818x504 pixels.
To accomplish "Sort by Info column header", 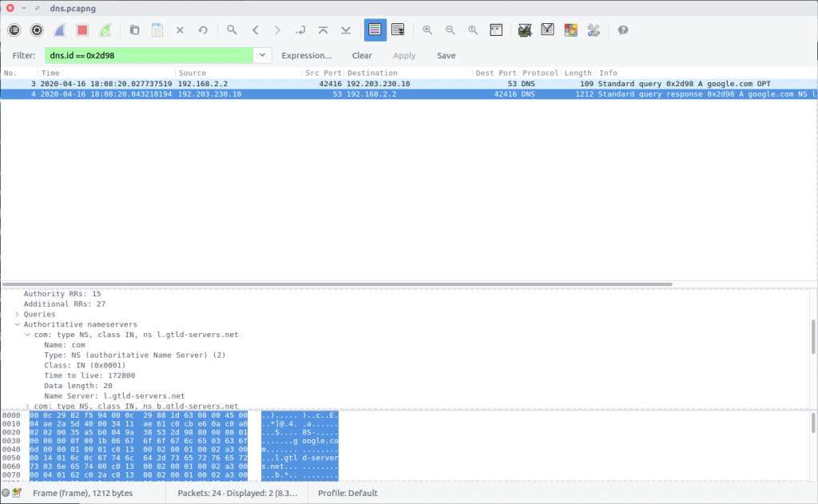I will pyautogui.click(x=706, y=73).
